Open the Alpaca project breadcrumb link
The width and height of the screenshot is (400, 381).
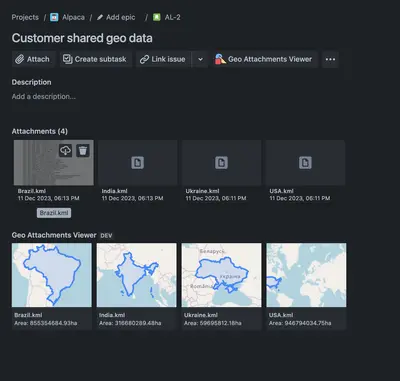[x=73, y=17]
